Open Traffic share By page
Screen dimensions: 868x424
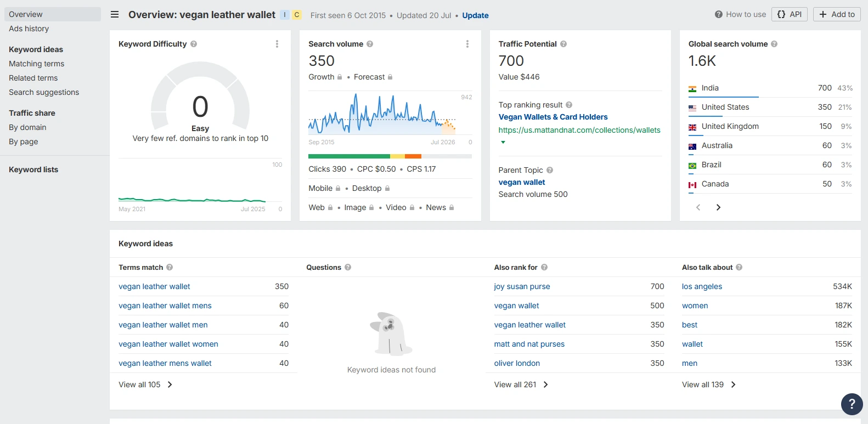pyautogui.click(x=24, y=142)
